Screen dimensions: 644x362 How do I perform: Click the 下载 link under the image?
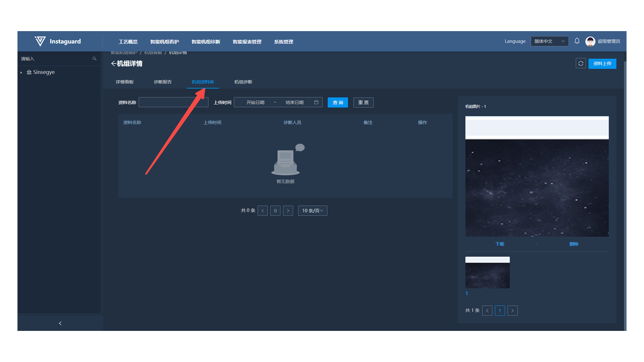[x=500, y=244]
